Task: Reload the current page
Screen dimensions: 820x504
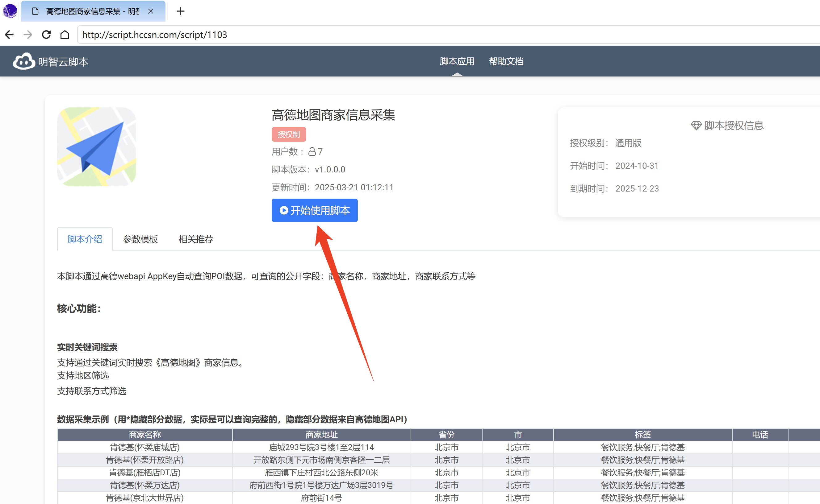Action: (x=46, y=35)
